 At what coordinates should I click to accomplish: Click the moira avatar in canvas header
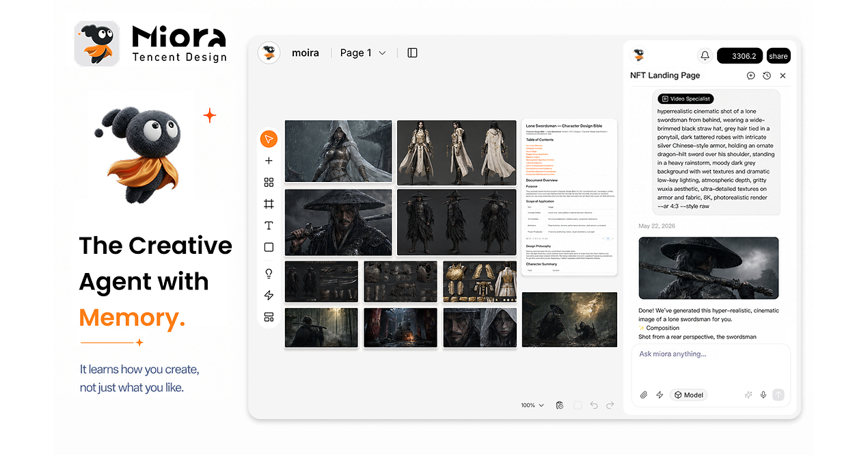pos(269,53)
